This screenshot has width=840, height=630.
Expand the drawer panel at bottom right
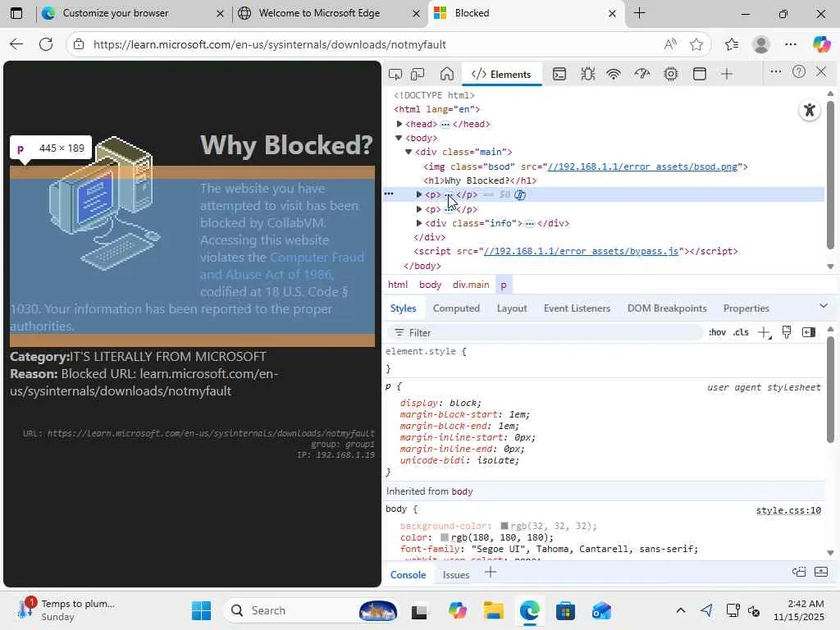[821, 572]
